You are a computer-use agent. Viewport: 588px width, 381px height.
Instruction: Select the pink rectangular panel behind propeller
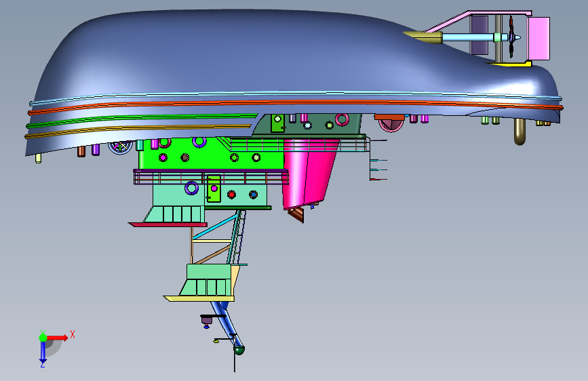538,38
